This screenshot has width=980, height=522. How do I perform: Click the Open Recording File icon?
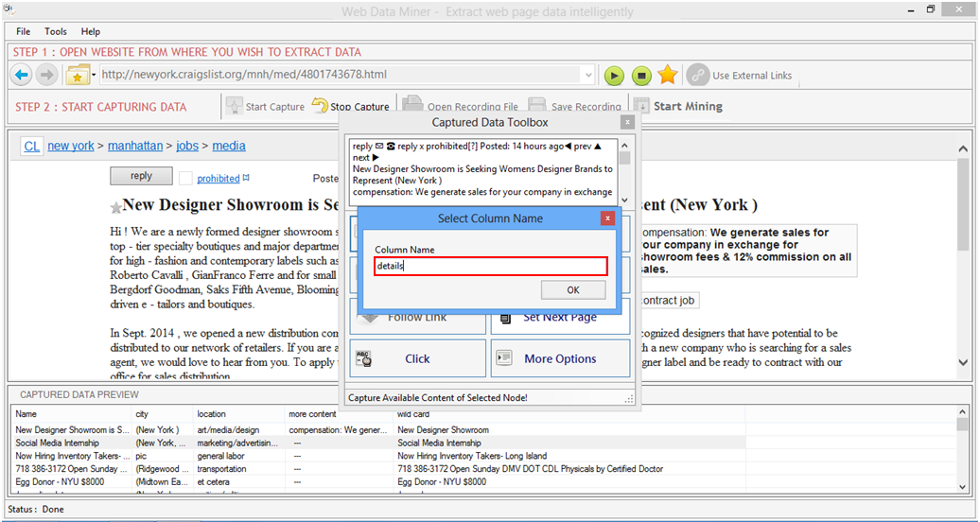coord(412,105)
